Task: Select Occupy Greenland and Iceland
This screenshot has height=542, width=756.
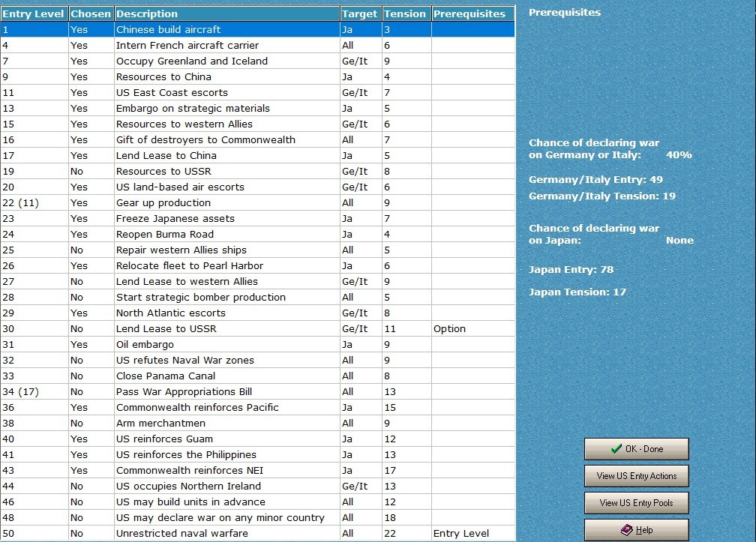Action: pos(257,61)
